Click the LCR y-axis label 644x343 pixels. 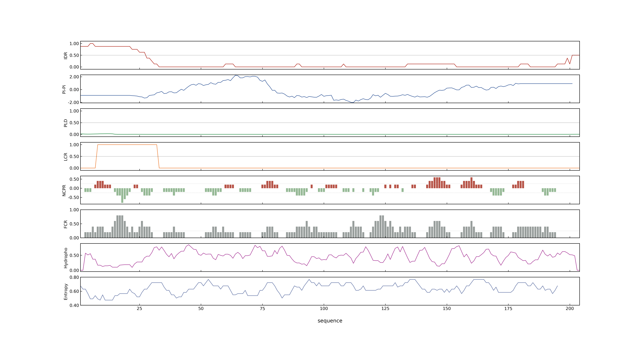point(66,157)
